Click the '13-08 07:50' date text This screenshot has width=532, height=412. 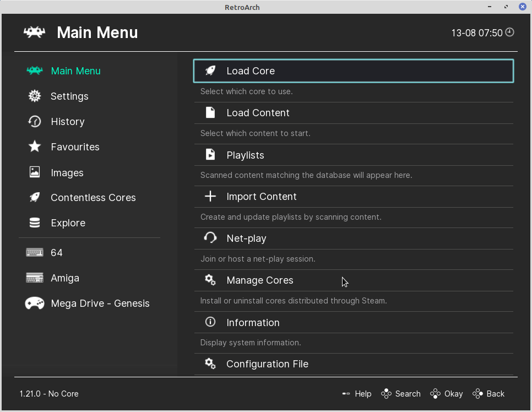pos(477,33)
